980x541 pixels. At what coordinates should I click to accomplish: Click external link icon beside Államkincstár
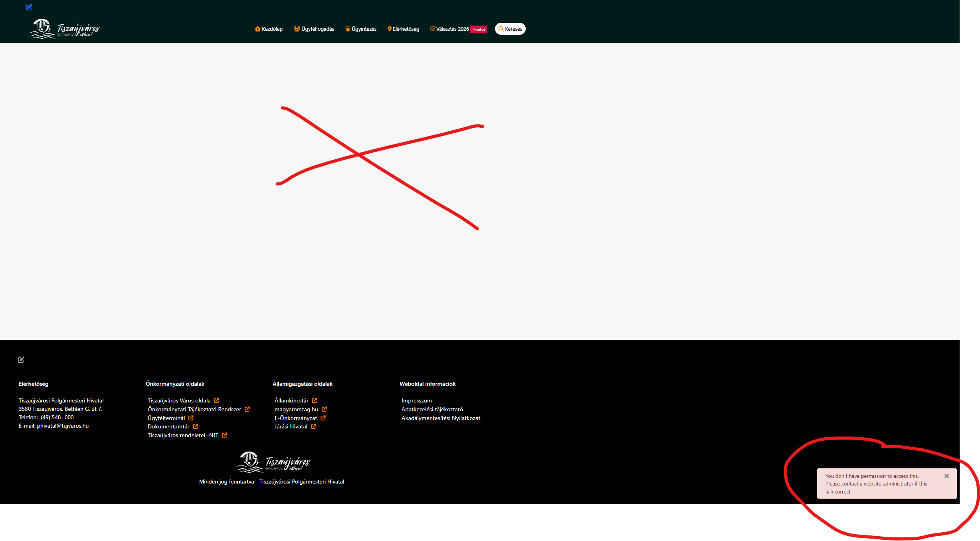(315, 400)
